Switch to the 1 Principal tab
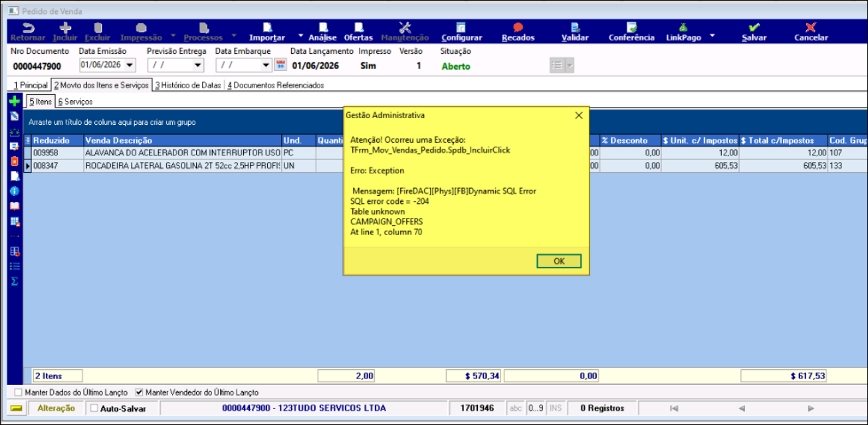Viewport: 868px width, 425px height. tap(31, 85)
